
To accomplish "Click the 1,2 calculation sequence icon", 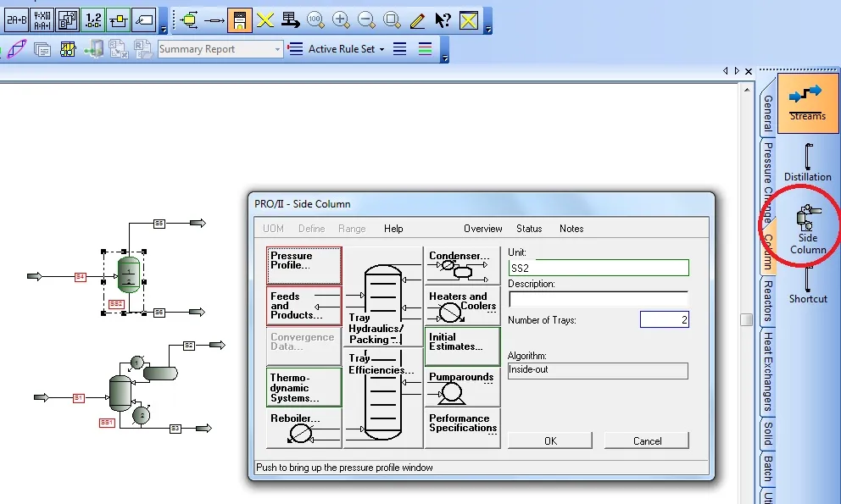I will coord(93,20).
